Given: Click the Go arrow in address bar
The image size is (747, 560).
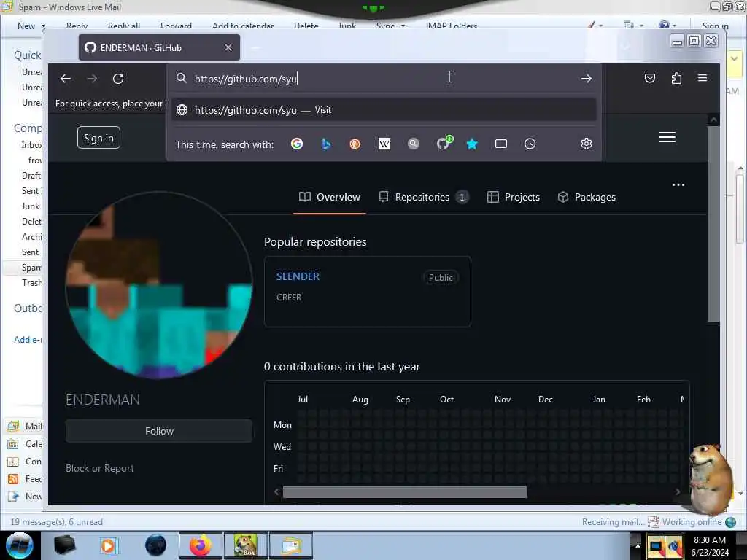Looking at the screenshot, I should click(587, 79).
